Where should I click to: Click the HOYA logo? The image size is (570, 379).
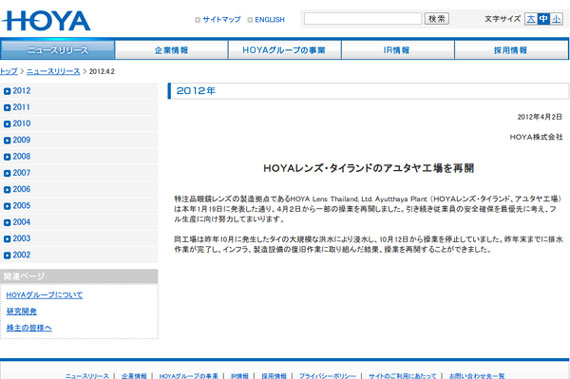[46, 21]
